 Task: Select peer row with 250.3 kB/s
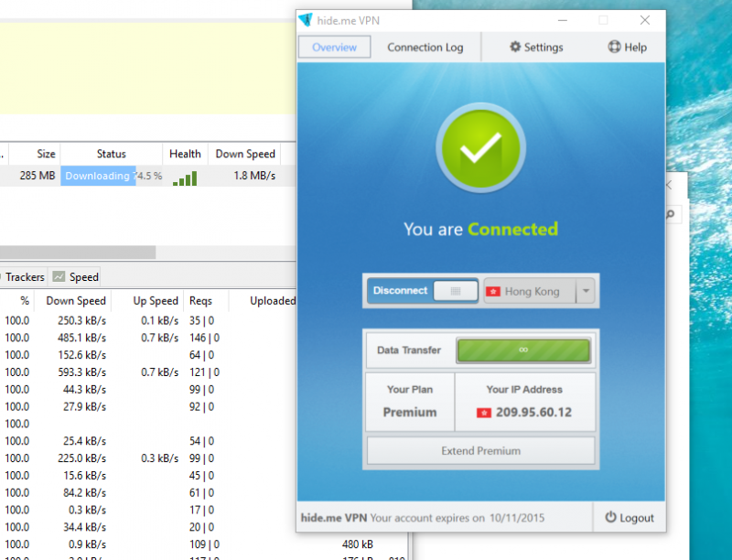(x=148, y=321)
